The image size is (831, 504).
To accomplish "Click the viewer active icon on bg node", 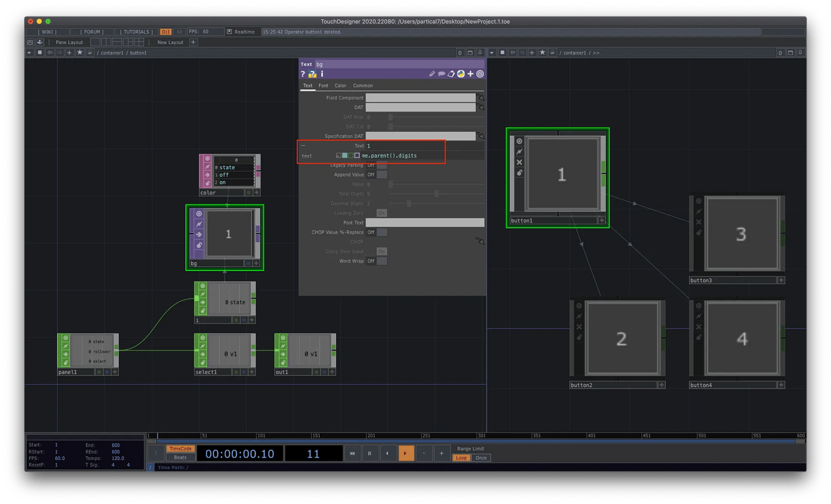I will click(x=198, y=214).
